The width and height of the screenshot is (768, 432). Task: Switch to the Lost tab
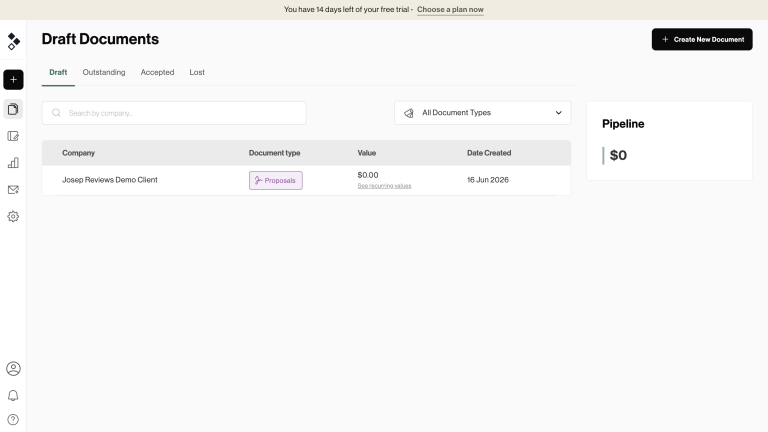197,72
